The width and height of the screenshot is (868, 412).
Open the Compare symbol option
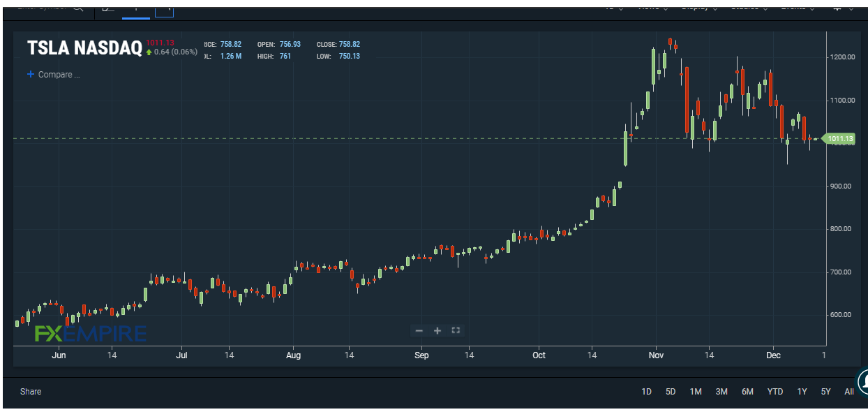[54, 75]
